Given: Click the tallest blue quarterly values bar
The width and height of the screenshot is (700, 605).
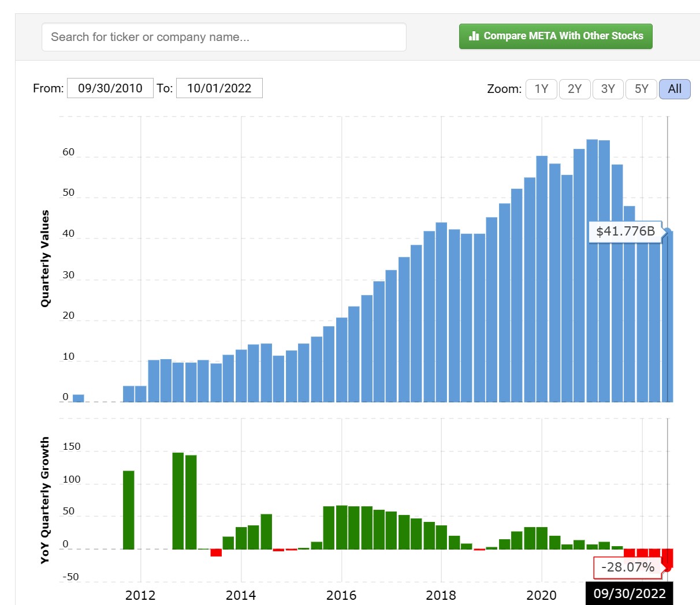Looking at the screenshot, I should 592,270.
